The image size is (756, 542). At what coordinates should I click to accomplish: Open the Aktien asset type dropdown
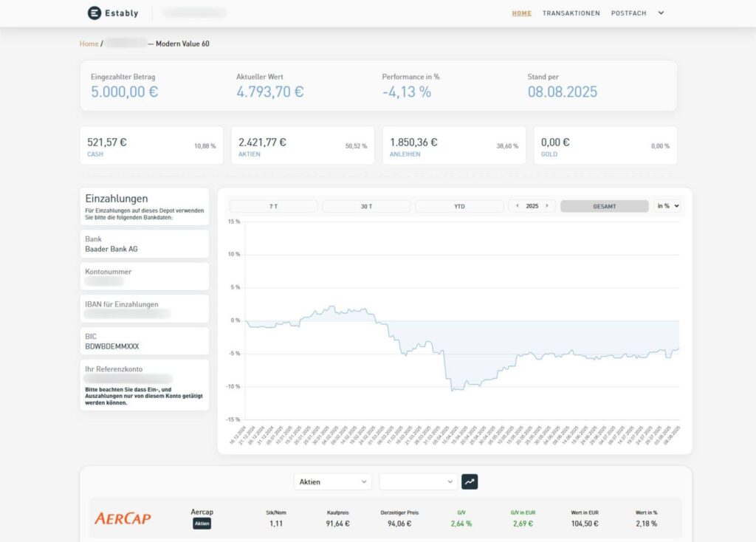pyautogui.click(x=333, y=481)
